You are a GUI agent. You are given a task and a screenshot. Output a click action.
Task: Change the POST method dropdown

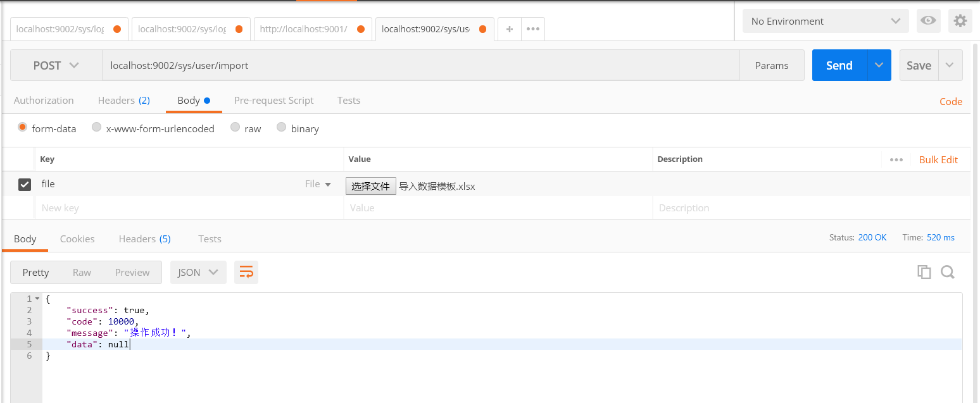point(56,65)
